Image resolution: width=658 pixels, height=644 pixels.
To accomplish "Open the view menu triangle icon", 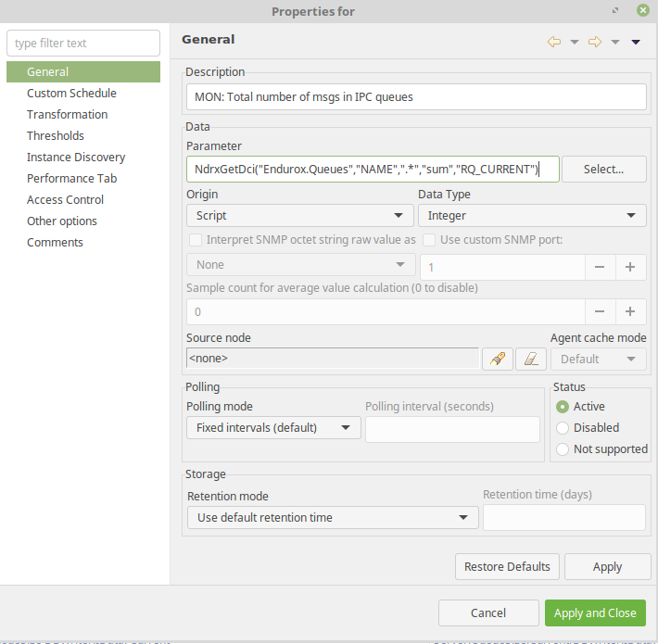I will (x=636, y=42).
